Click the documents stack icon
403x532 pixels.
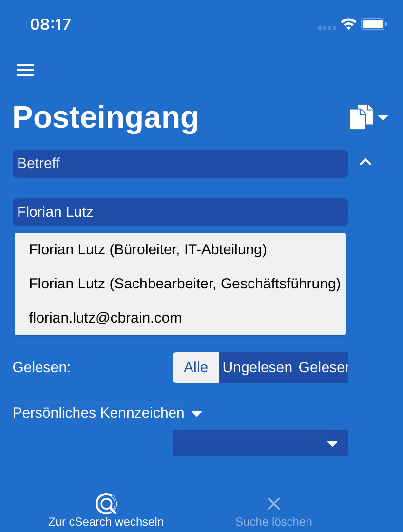tap(361, 117)
